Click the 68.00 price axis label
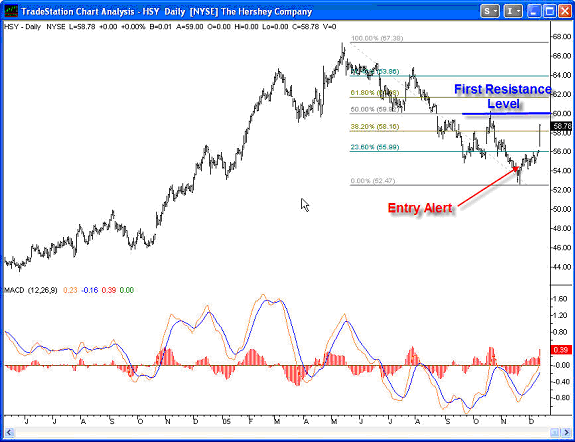The width and height of the screenshot is (575, 442). (562, 37)
